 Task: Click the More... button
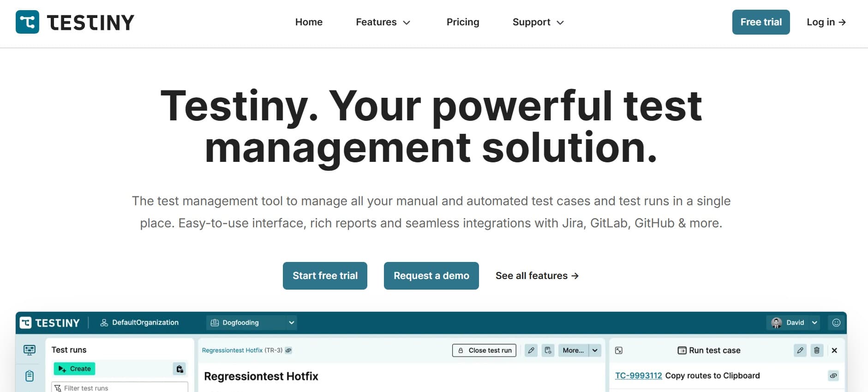coord(573,350)
